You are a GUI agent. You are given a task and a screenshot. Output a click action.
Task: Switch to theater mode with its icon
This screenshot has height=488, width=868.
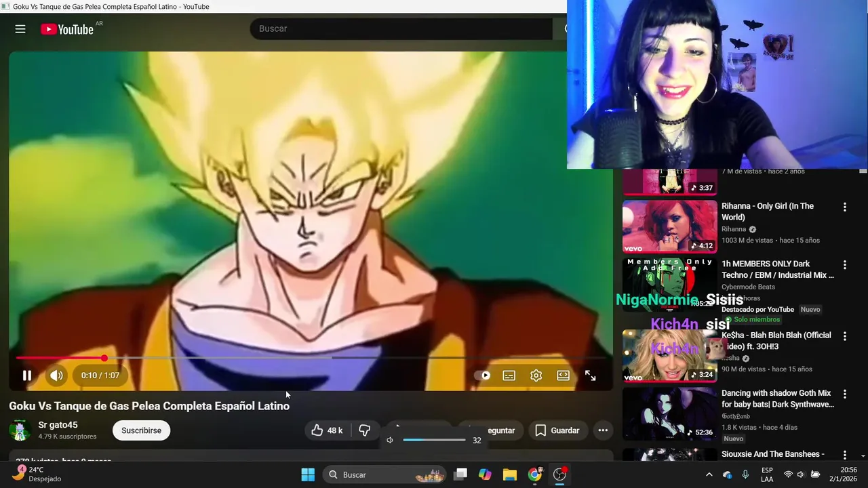pyautogui.click(x=563, y=375)
